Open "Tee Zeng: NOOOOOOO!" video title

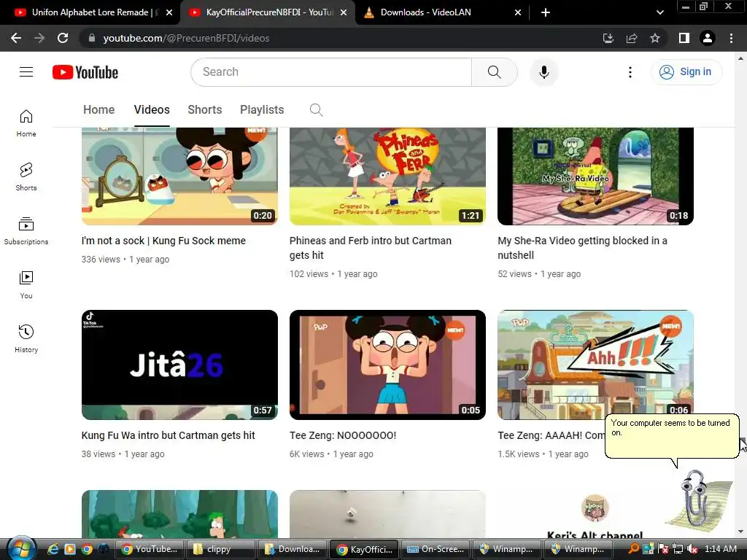[x=343, y=435]
